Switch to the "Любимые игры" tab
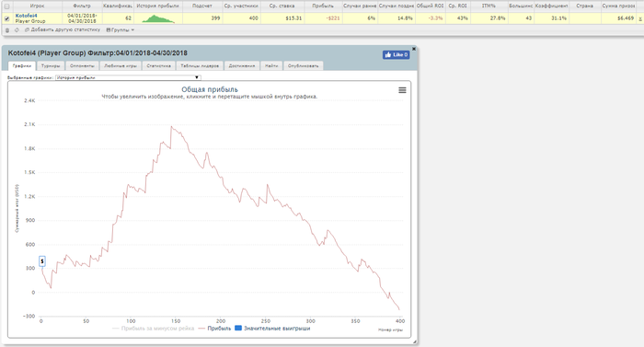The height and width of the screenshot is (347, 644). [121, 65]
